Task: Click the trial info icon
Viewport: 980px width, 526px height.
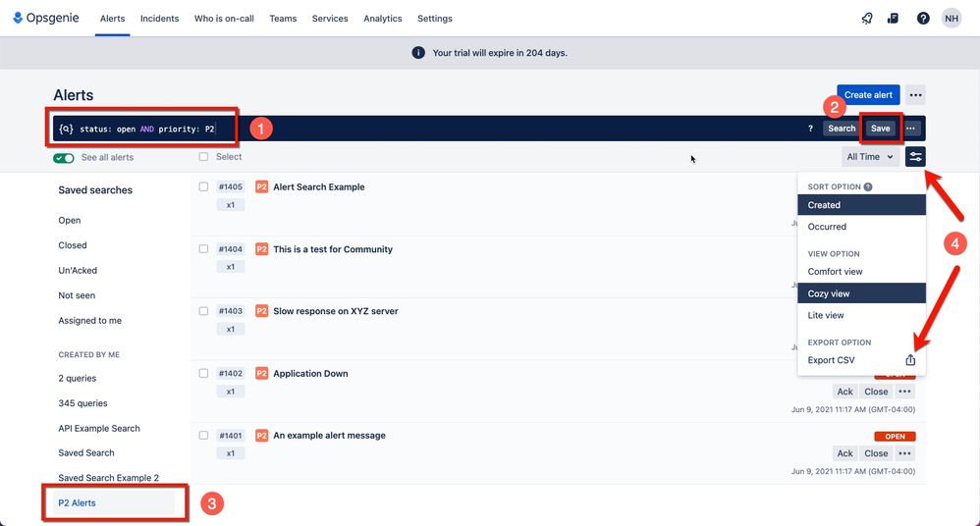Action: coord(418,52)
